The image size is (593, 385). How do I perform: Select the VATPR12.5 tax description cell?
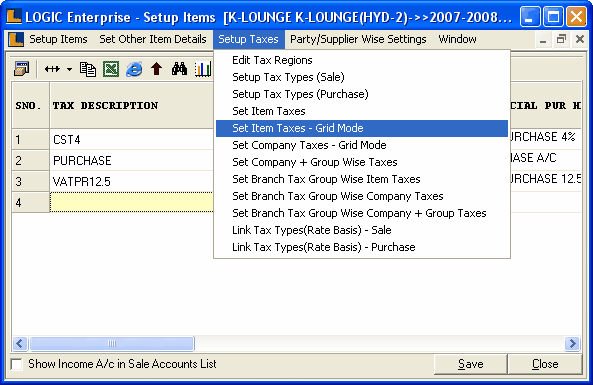click(x=132, y=182)
